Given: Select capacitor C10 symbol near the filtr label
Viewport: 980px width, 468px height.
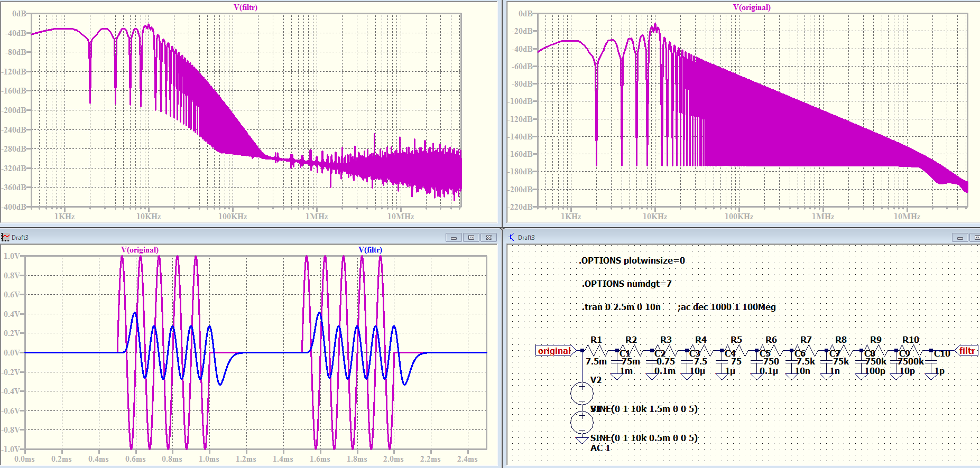Looking at the screenshot, I should [931, 363].
